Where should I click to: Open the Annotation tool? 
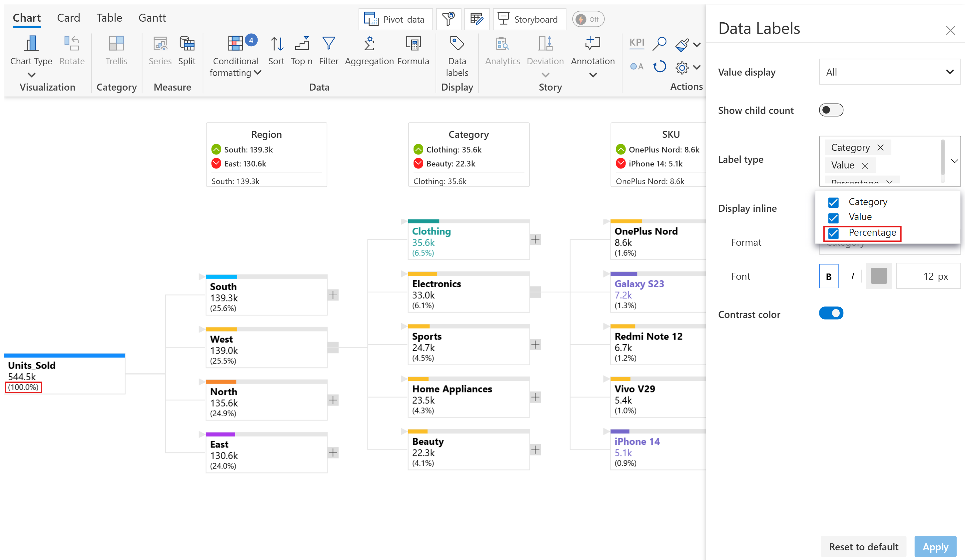click(592, 44)
